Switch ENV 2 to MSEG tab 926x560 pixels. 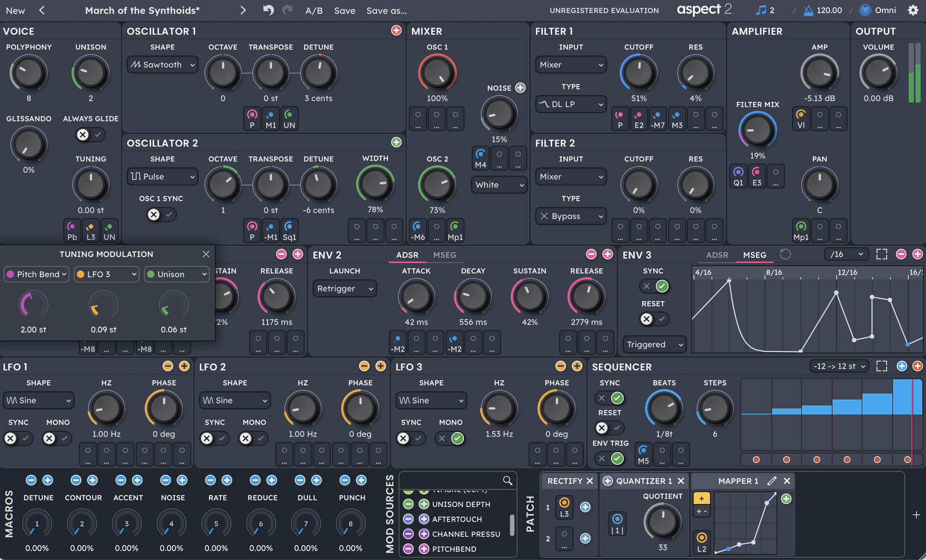[x=444, y=255]
